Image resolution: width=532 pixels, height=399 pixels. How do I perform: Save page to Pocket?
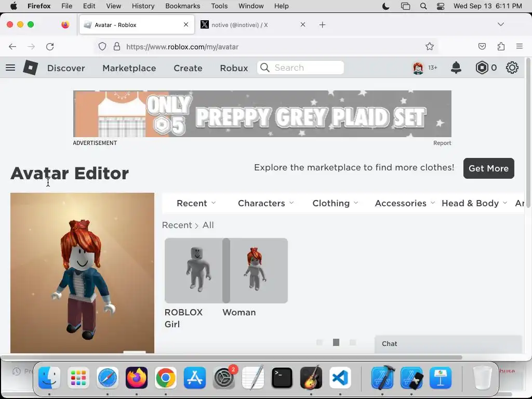(x=482, y=46)
